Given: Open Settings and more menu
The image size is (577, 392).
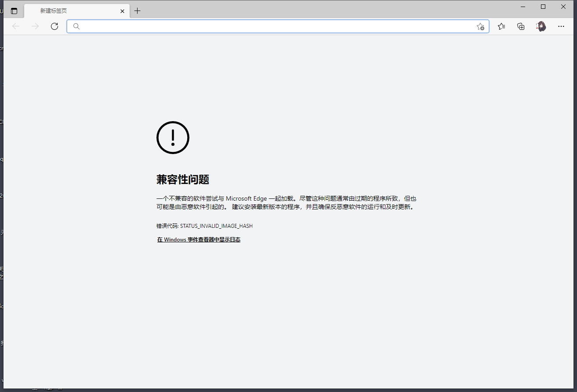Looking at the screenshot, I should (561, 26).
